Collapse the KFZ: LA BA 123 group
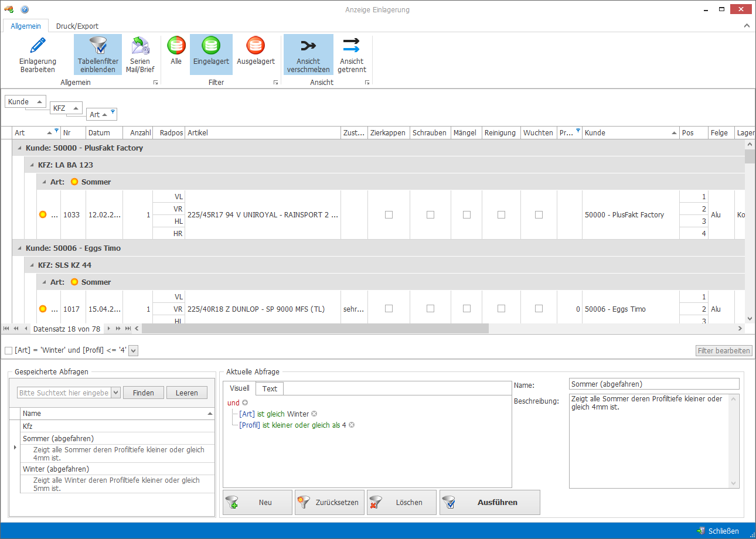756x539 pixels. click(32, 165)
